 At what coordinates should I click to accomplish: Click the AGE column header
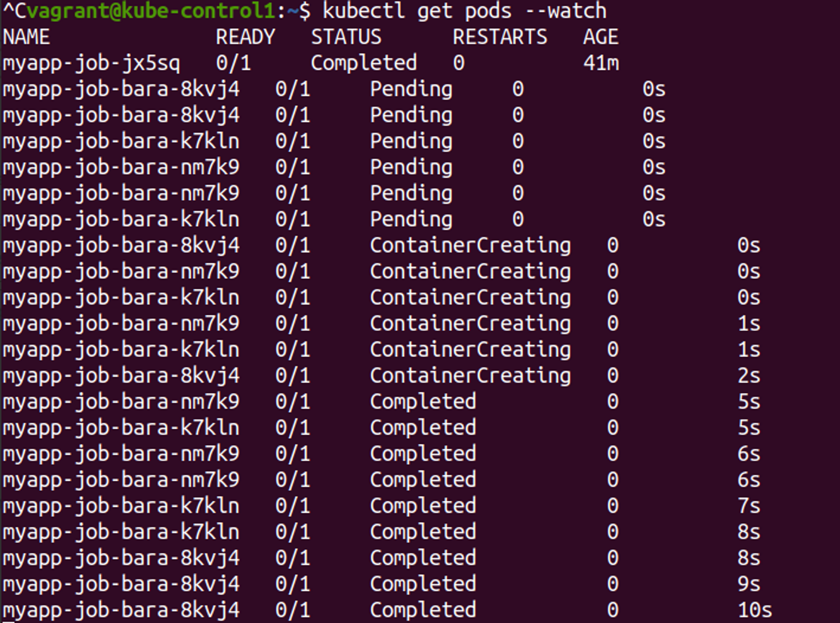click(601, 37)
